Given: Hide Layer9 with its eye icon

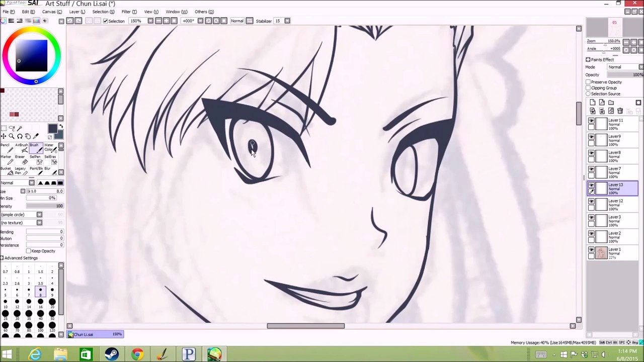Looking at the screenshot, I should [x=592, y=137].
